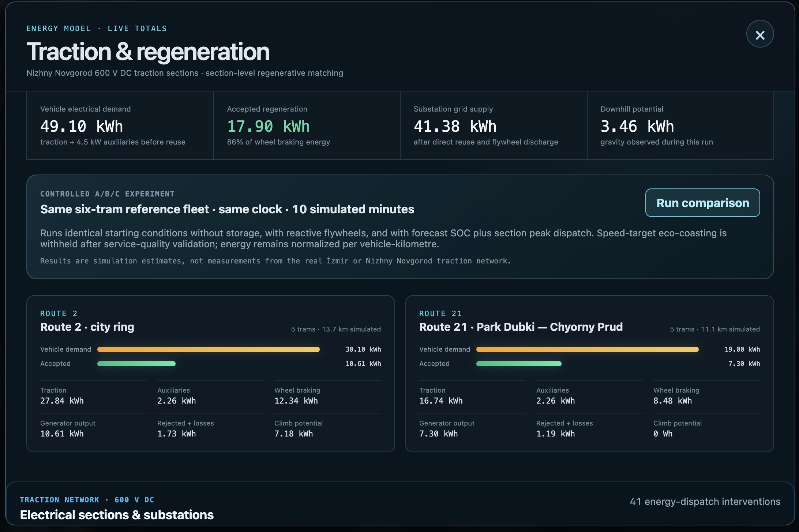This screenshot has width=799, height=532.
Task: Select the 49.10 kWh vehicle demand value
Action: click(x=82, y=127)
